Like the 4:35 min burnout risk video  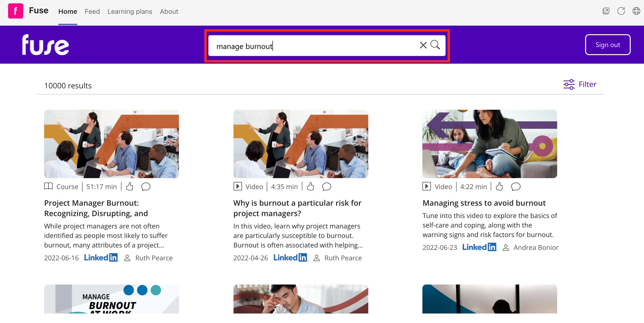[x=310, y=186]
